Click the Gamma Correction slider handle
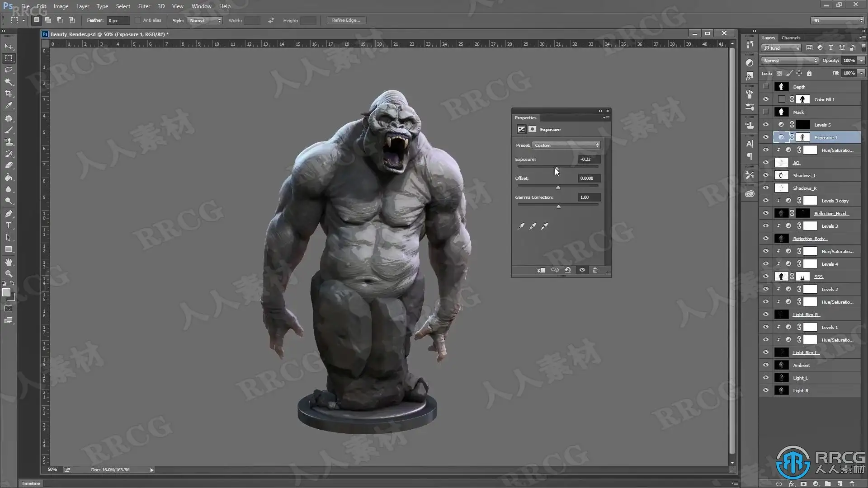 558,206
